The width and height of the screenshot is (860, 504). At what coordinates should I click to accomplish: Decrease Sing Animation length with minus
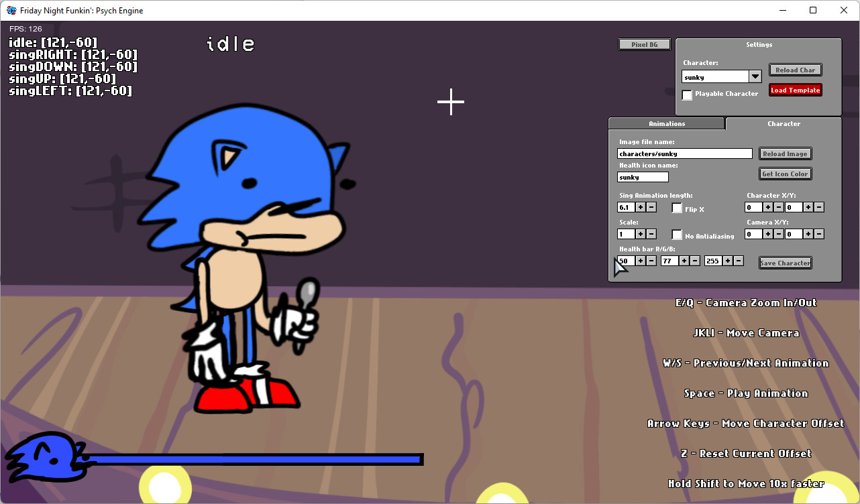pyautogui.click(x=651, y=207)
